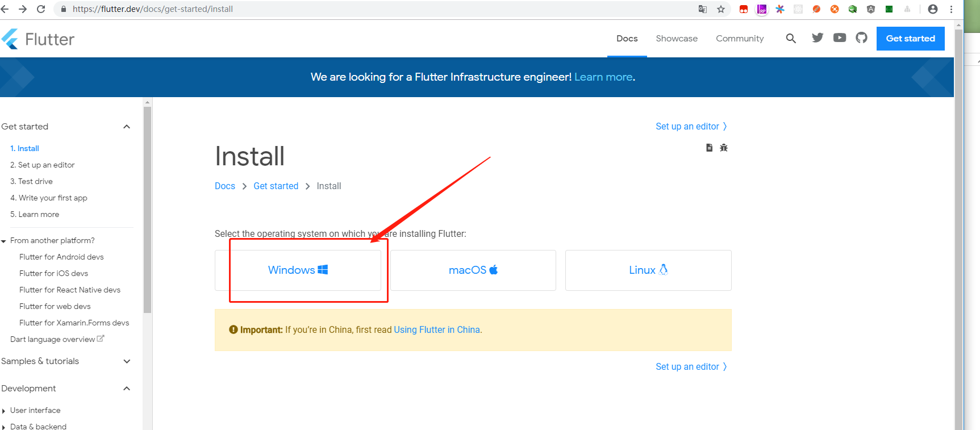
Task: Bookmark this page with the star icon
Action: click(x=721, y=9)
